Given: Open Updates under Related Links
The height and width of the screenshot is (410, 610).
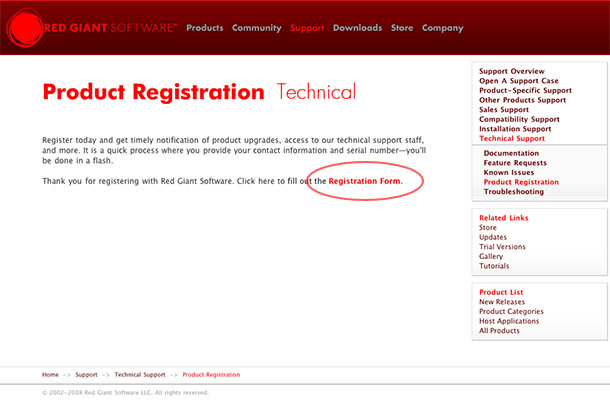Looking at the screenshot, I should coord(493,237).
